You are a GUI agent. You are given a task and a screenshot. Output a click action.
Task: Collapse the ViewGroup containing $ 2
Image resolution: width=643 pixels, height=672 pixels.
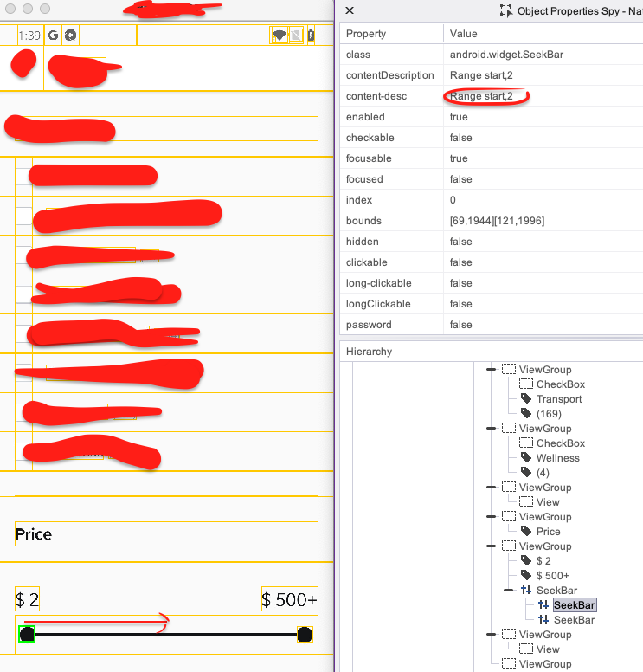coord(491,546)
